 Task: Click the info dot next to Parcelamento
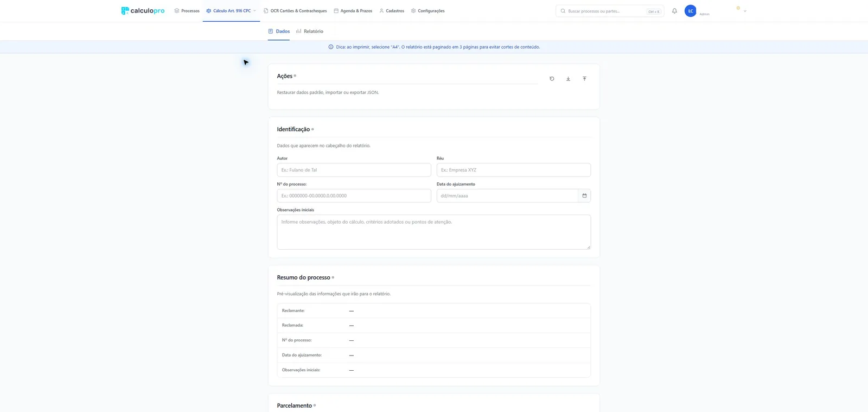[315, 405]
